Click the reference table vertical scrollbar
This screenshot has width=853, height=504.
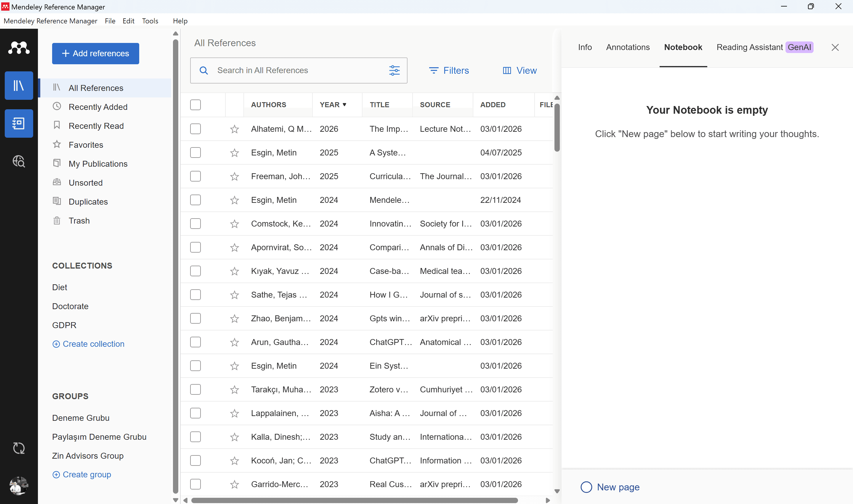tap(557, 127)
